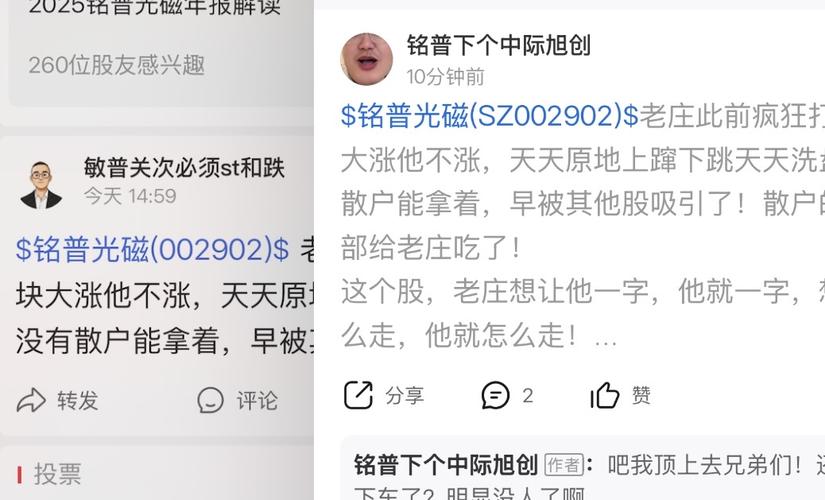The height and width of the screenshot is (500, 825).
Task: Open username 铭普下个中际旭创 at post top
Action: [x=499, y=45]
